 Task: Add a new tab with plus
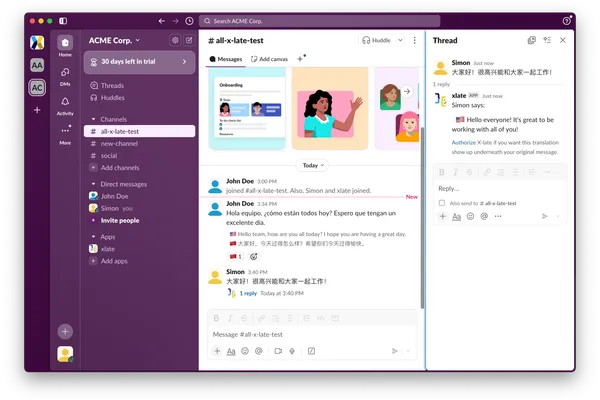[300, 59]
